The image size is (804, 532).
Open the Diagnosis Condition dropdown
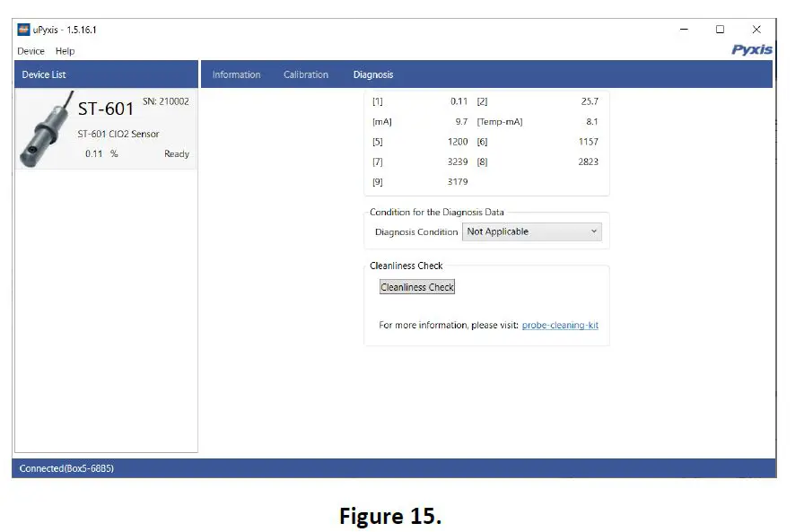point(532,231)
